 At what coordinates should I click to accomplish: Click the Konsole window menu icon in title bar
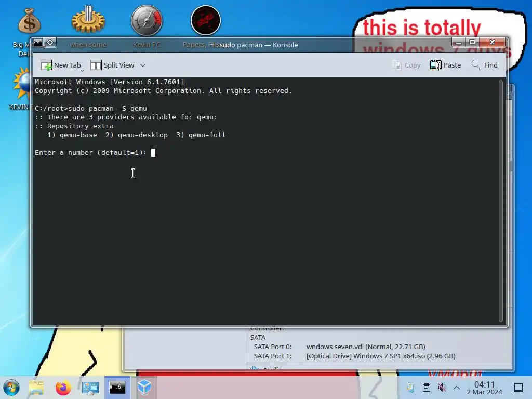click(x=37, y=43)
